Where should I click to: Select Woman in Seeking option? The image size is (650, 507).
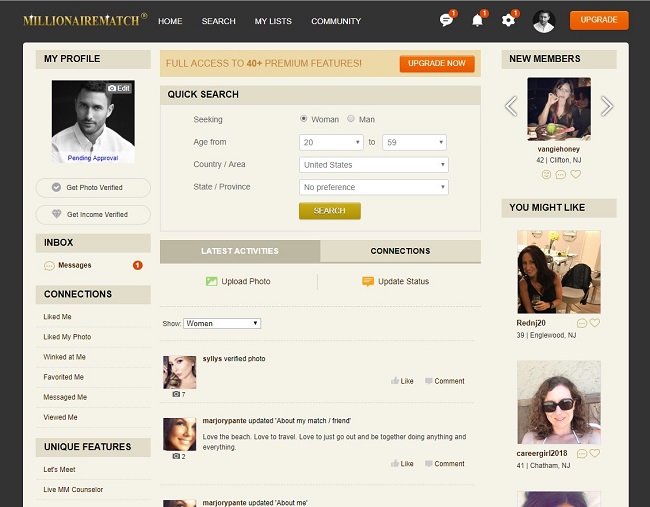tap(303, 119)
